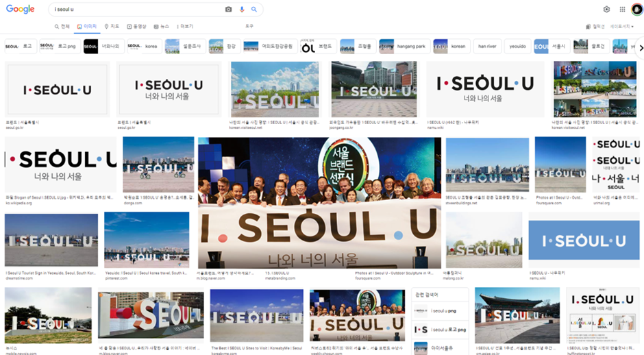Select the 'korean' suggestion chip
The height and width of the screenshot is (355, 644).
point(451,47)
